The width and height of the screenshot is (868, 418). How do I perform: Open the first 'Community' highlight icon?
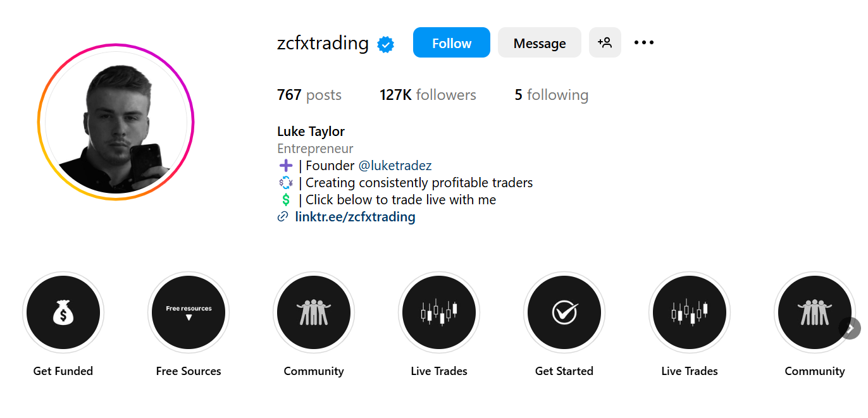point(313,312)
